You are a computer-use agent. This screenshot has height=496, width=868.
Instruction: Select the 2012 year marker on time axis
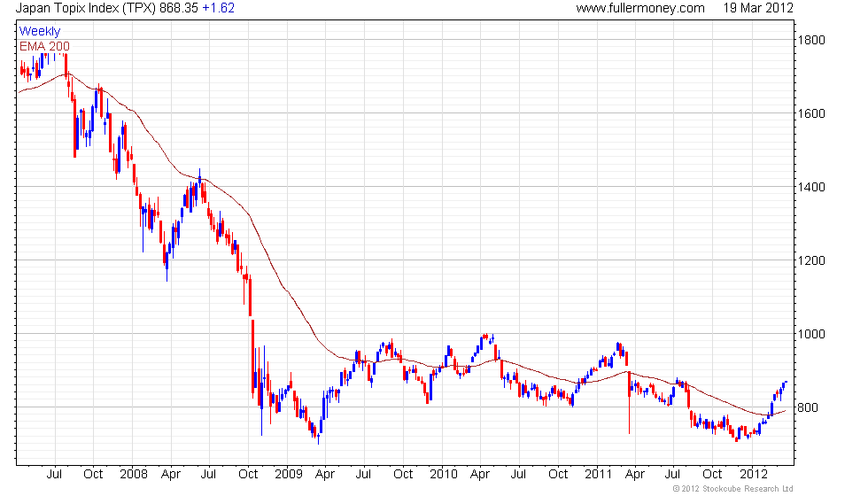[x=754, y=475]
